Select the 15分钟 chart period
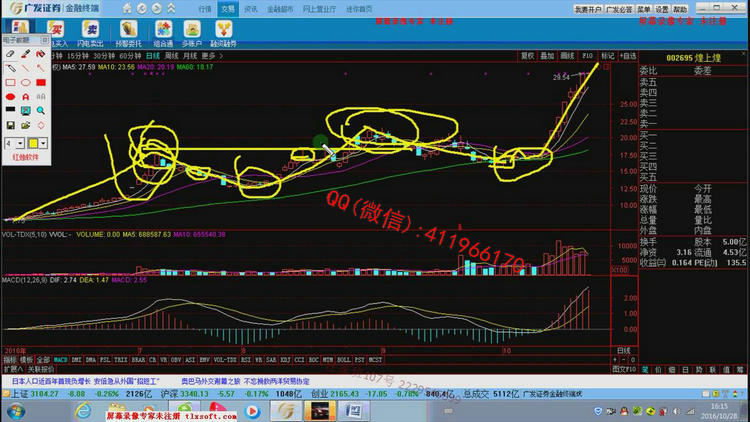This screenshot has height=422, width=750. (x=77, y=56)
